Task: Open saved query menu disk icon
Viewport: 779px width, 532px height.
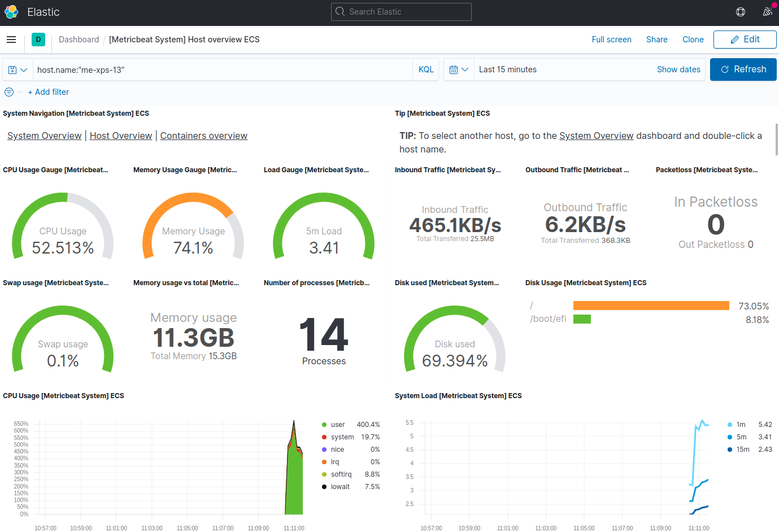Action: tap(18, 69)
